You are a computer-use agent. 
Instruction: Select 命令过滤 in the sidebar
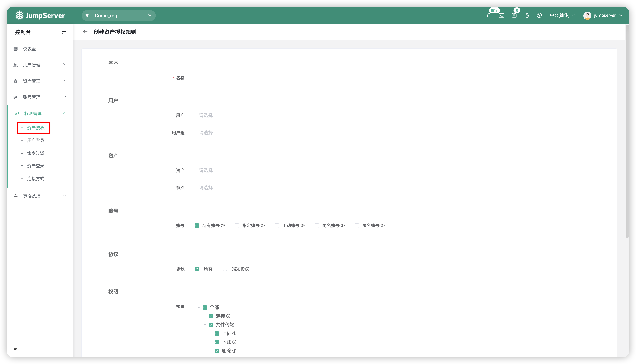(x=36, y=153)
